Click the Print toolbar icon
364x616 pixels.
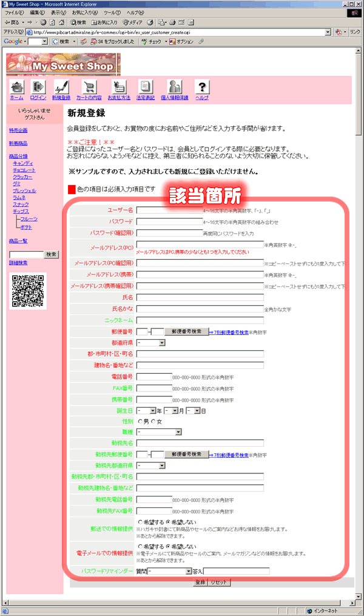tap(172, 22)
